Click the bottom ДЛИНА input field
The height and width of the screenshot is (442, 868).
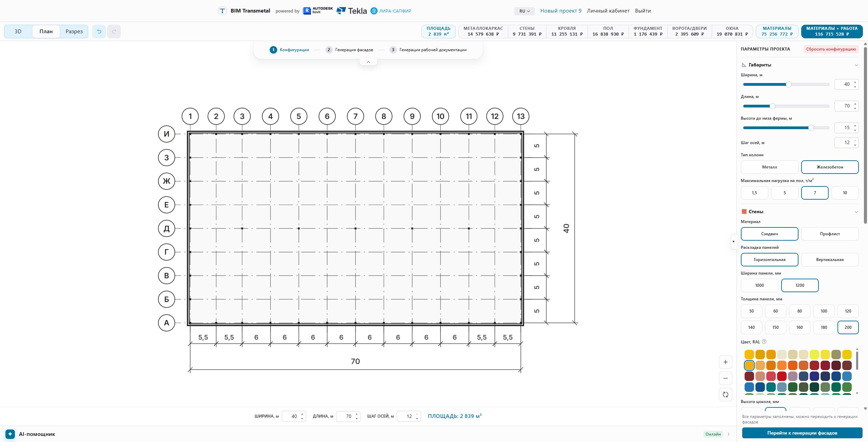[348, 416]
